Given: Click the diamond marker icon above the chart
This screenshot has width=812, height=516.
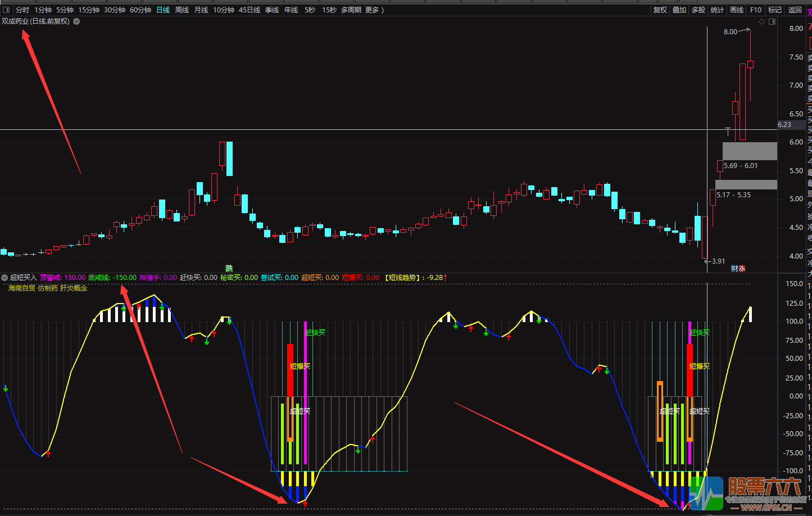Looking at the screenshot, I should pyautogui.click(x=762, y=21).
